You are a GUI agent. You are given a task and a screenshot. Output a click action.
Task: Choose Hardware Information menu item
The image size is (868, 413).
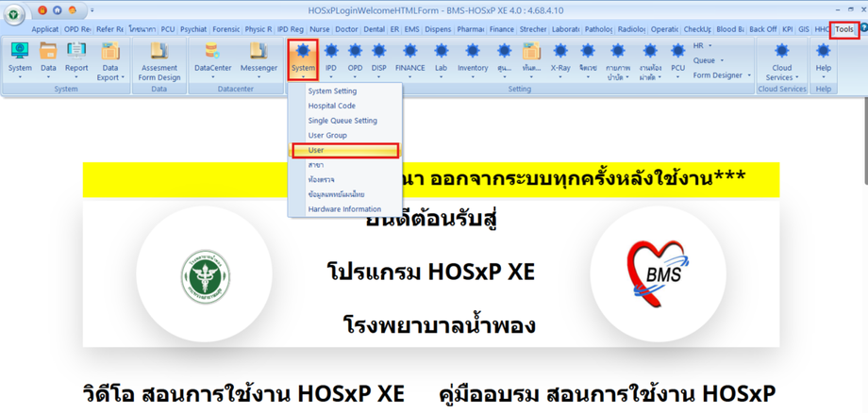point(344,209)
